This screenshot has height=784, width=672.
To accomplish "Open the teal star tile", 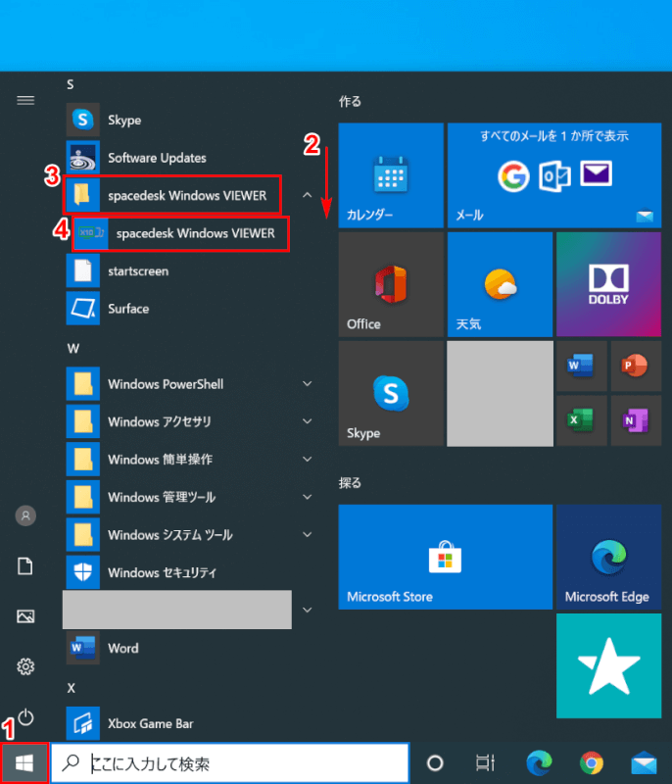I will [x=609, y=666].
